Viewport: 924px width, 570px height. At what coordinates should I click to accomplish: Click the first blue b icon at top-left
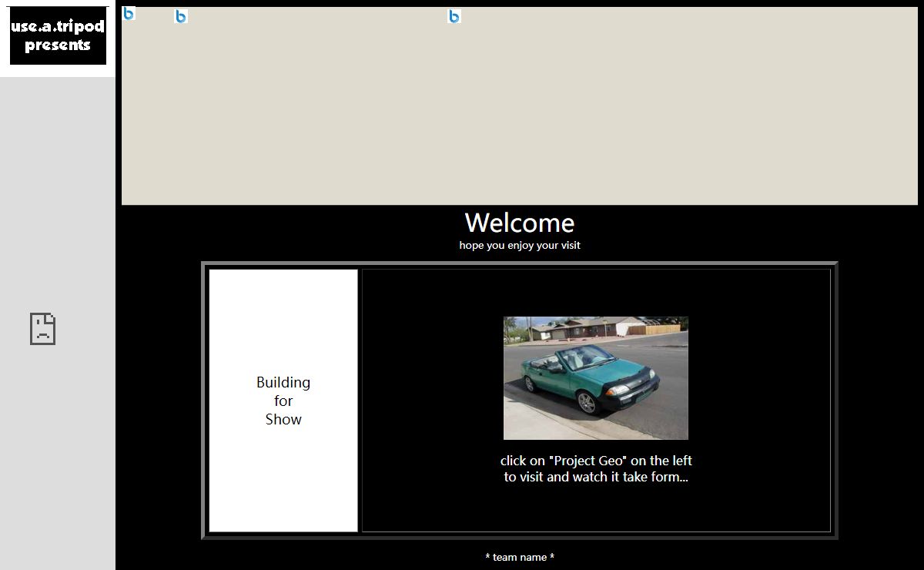coord(129,13)
